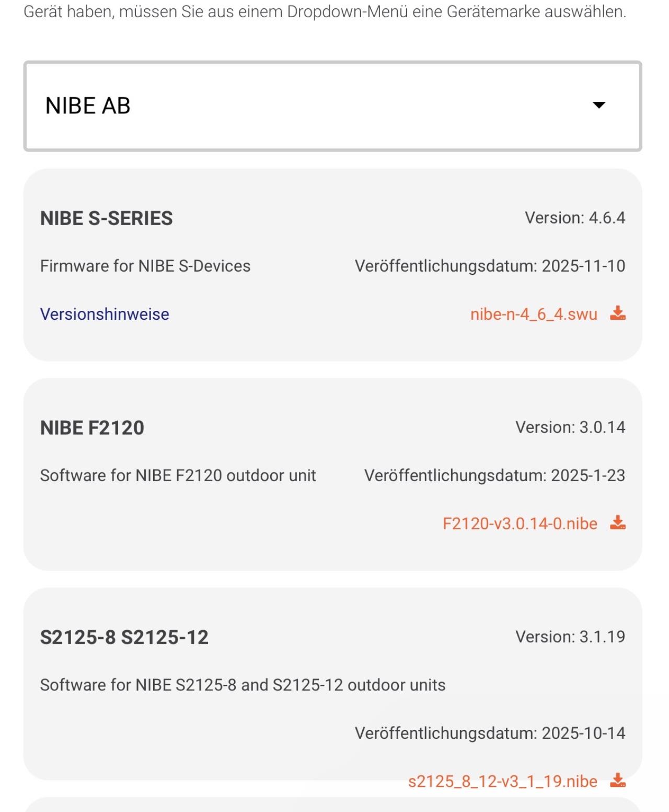The image size is (669, 812).
Task: Select the S2125-8 S2125-12 heading
Action: [124, 637]
